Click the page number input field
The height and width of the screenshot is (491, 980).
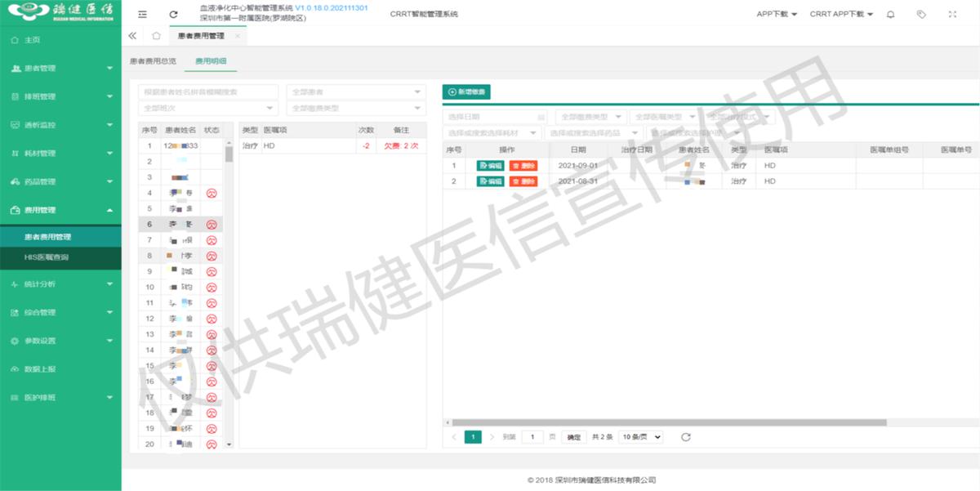(532, 436)
